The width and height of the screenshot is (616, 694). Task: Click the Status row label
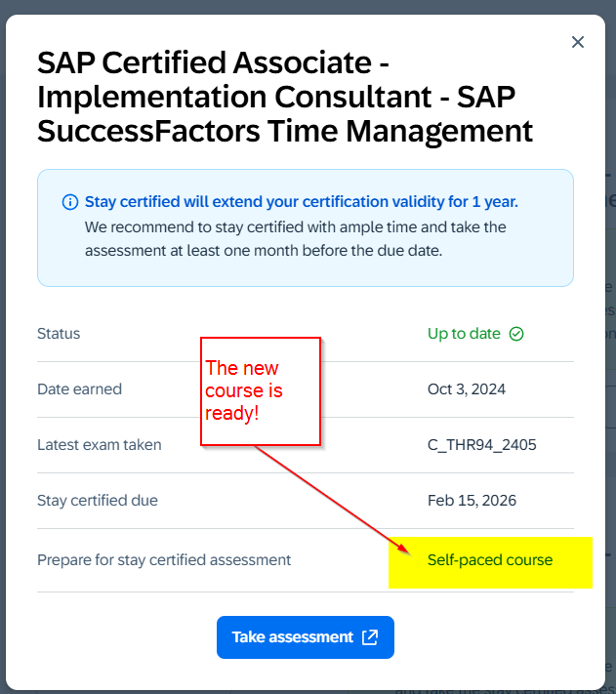coord(59,334)
